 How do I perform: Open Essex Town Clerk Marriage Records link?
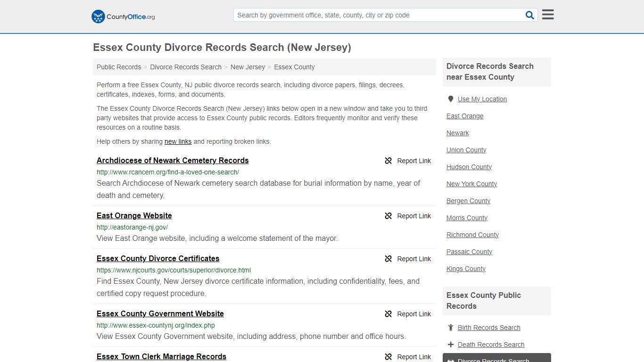pyautogui.click(x=161, y=356)
